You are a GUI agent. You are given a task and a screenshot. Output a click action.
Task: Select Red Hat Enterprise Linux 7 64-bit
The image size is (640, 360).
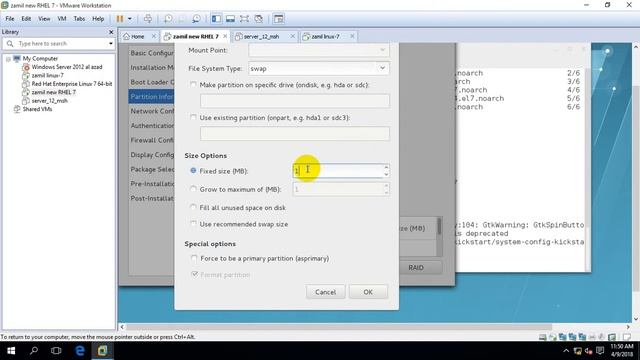(x=72, y=84)
